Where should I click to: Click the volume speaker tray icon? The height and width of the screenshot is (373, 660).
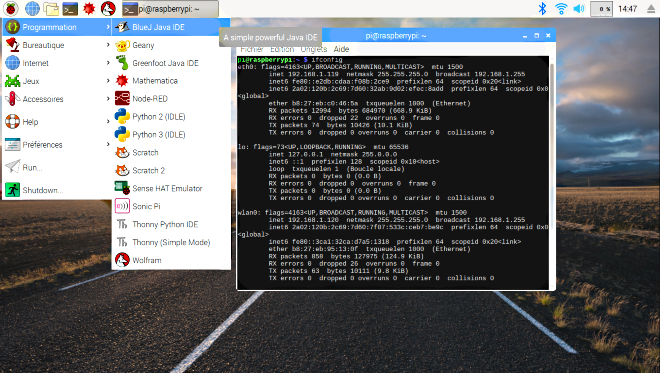click(x=579, y=8)
